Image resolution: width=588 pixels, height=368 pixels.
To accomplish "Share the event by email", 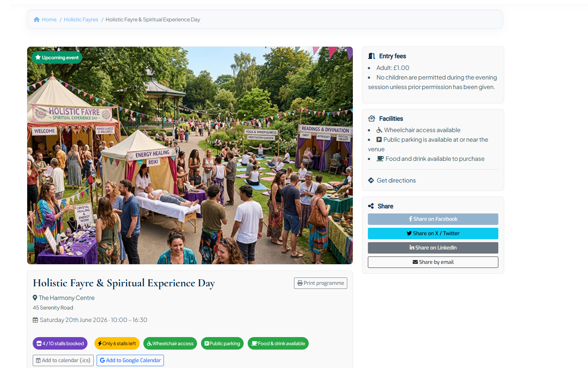I will point(433,262).
